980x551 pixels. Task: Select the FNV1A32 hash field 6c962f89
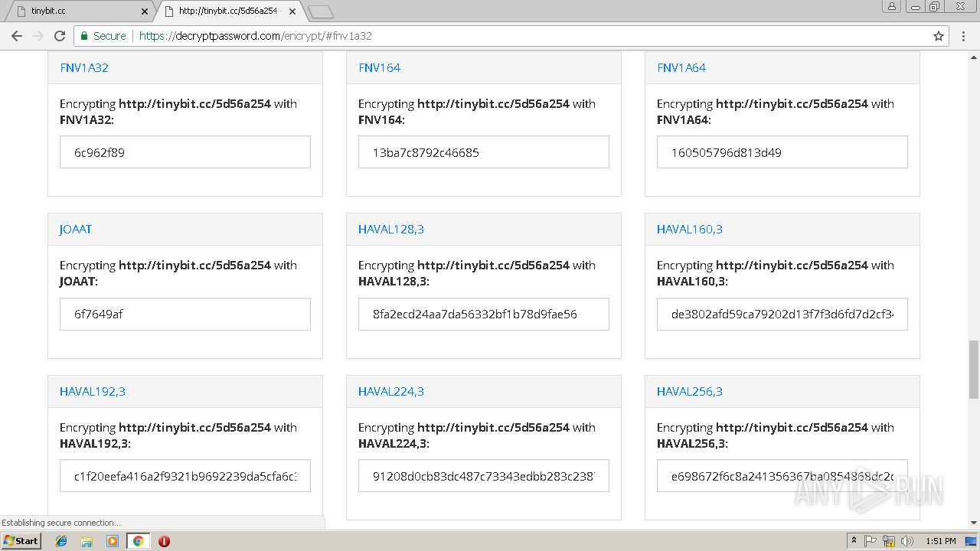click(x=185, y=152)
